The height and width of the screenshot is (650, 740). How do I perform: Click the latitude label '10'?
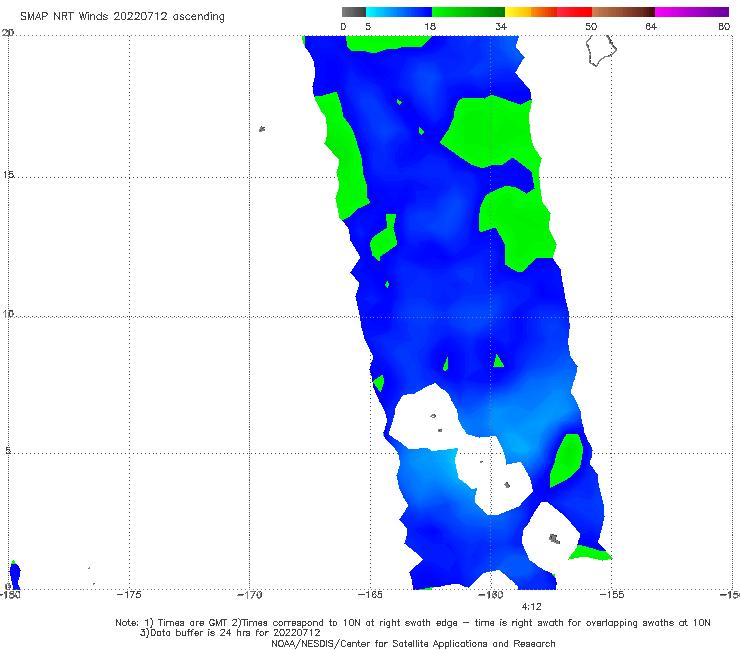pyautogui.click(x=8, y=313)
